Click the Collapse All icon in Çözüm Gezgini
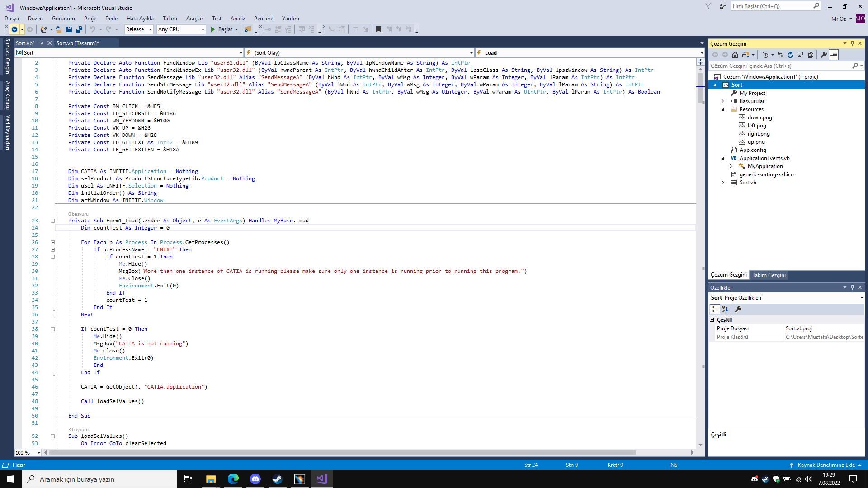The image size is (868, 488). pyautogui.click(x=800, y=55)
